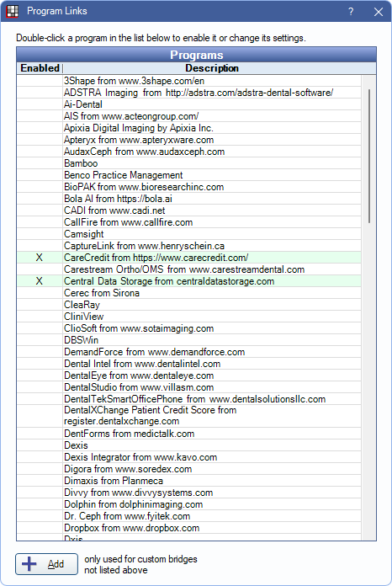
Task: Click the Add button for custom bridges
Action: [x=46, y=564]
